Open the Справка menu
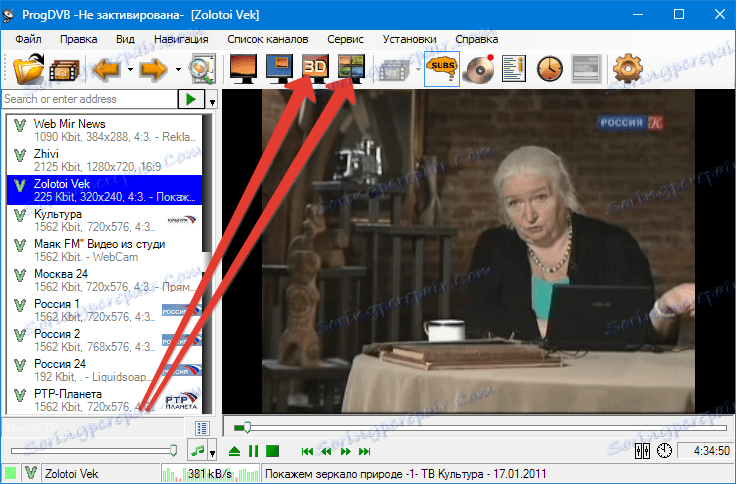The image size is (736, 484). [x=476, y=39]
